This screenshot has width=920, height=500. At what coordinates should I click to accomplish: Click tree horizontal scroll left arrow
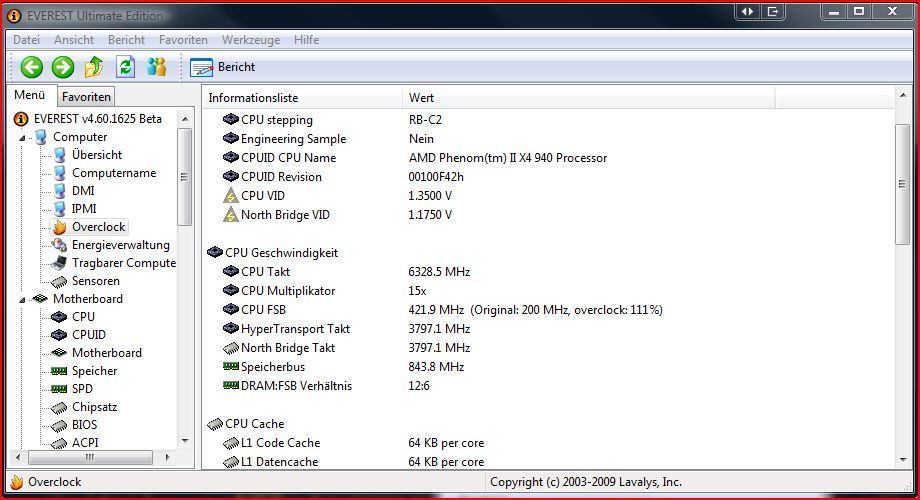[18, 457]
